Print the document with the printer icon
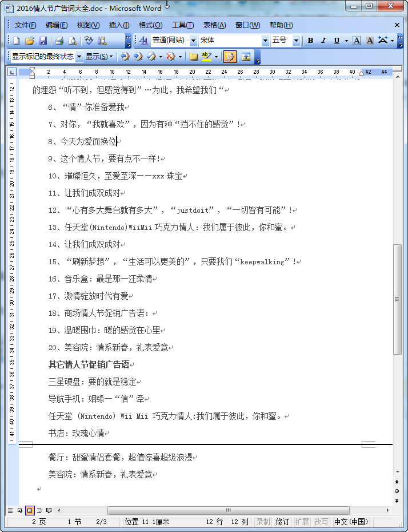Image resolution: width=408 pixels, height=532 pixels. [x=59, y=41]
